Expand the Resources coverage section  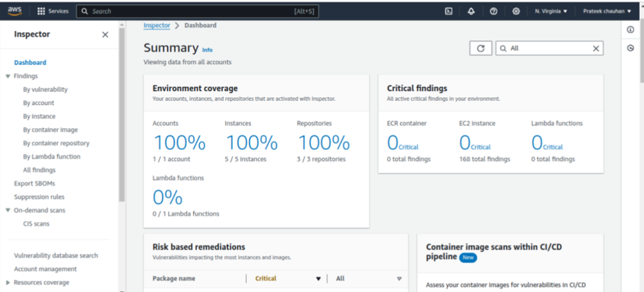pyautogui.click(x=8, y=282)
